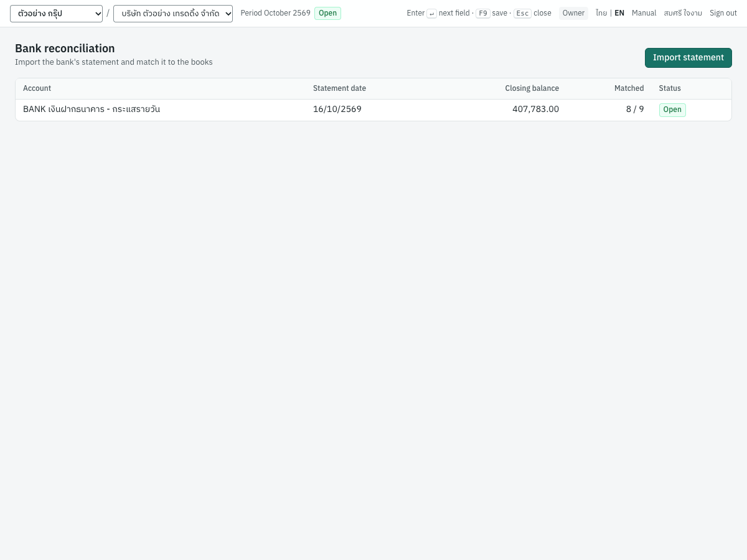Click the Open status badge in the table row
Screen dimensions: 747x560
pos(672,110)
